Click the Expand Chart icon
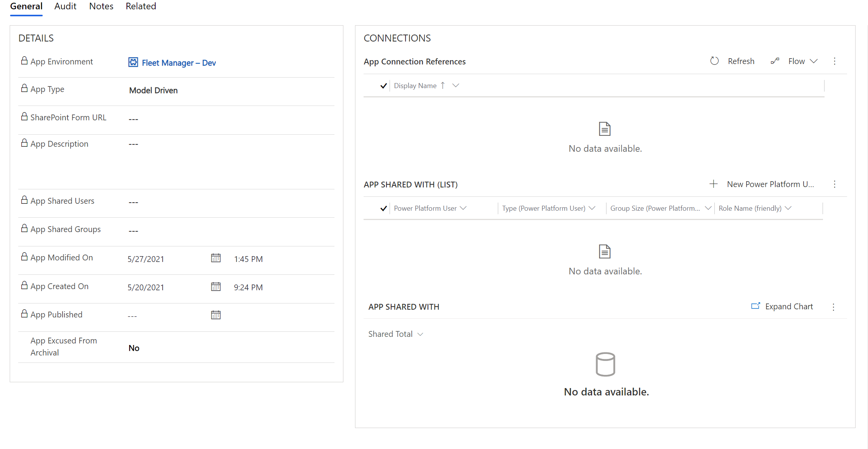The width and height of the screenshot is (868, 449). (755, 306)
